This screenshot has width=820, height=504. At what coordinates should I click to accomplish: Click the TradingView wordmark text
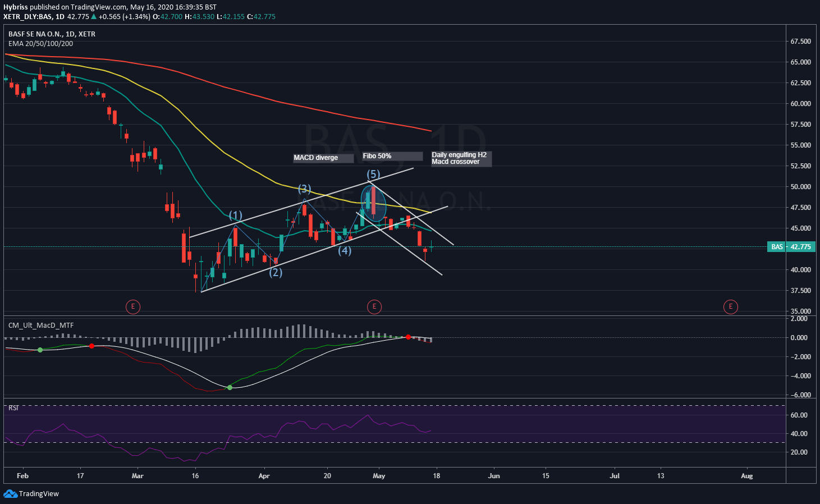point(39,494)
